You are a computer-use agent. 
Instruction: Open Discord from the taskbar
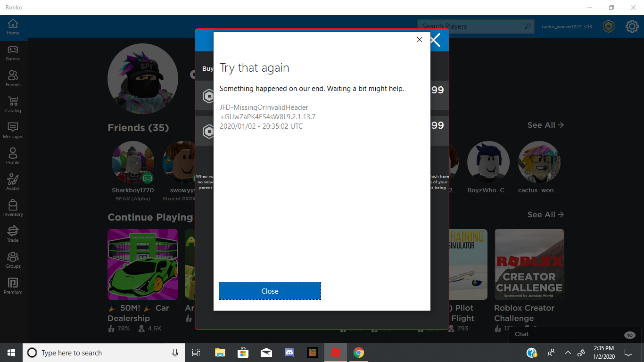click(289, 353)
